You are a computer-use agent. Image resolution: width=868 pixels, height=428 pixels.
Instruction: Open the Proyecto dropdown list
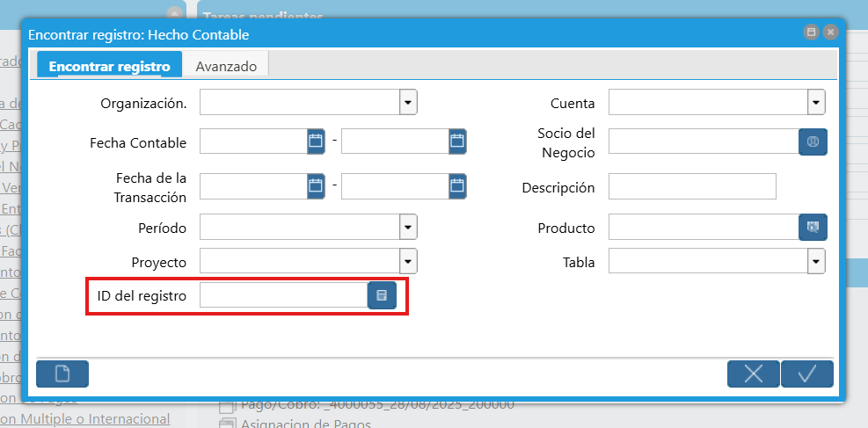point(408,261)
